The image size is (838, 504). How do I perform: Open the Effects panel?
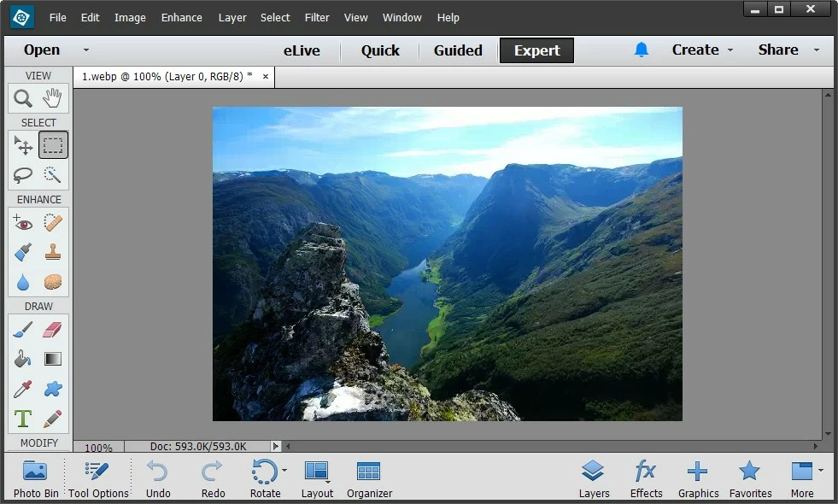[x=646, y=479]
